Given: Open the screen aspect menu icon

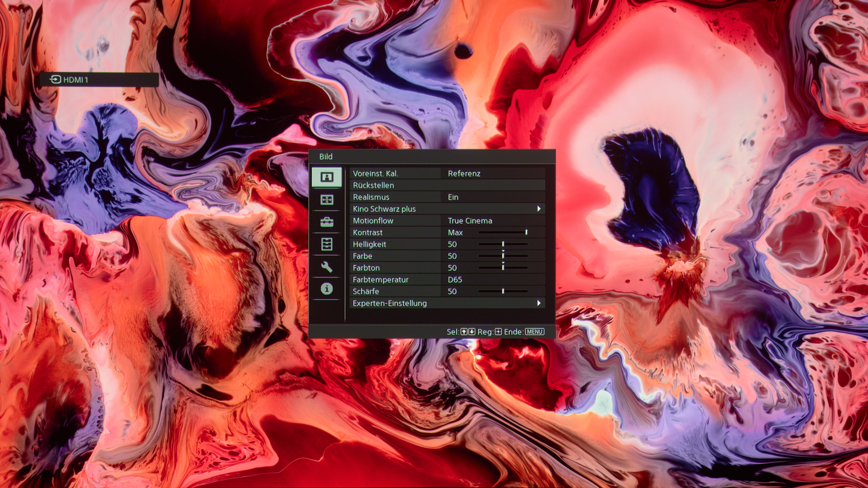Looking at the screenshot, I should click(326, 200).
